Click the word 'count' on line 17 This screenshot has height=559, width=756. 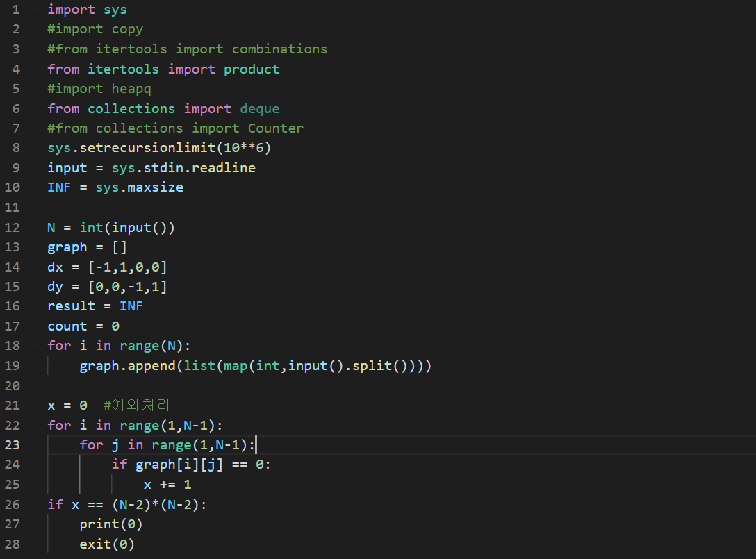pos(67,326)
